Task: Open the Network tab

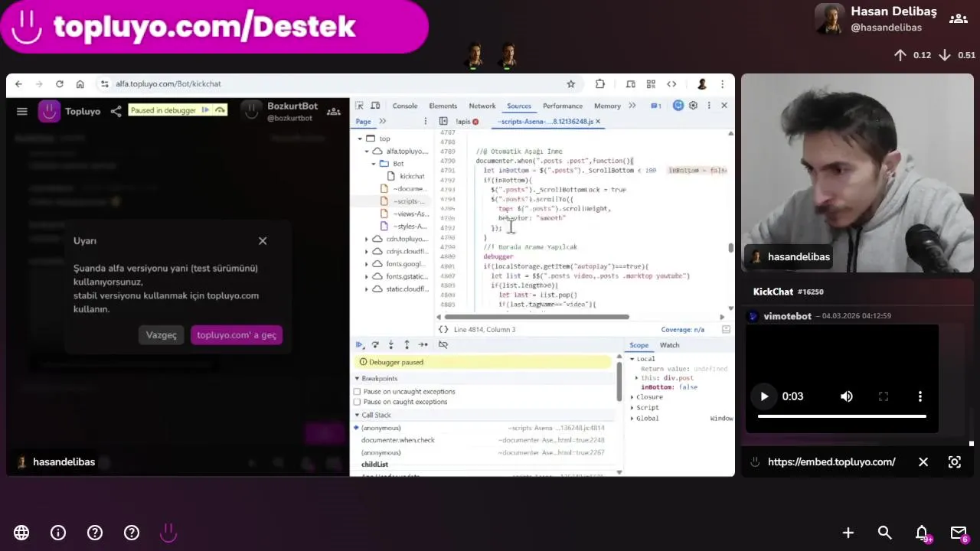Action: (x=482, y=106)
